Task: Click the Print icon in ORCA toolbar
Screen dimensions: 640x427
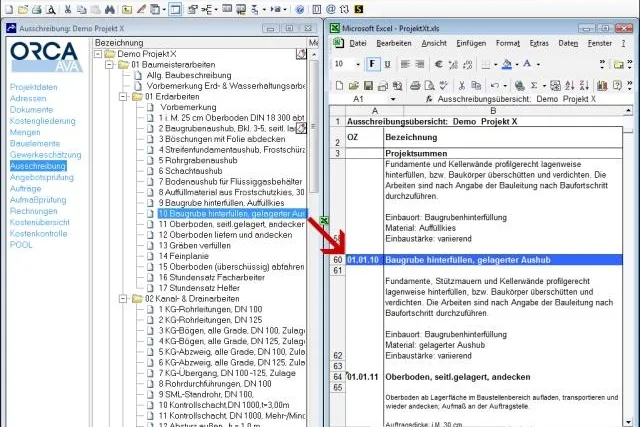Action: pyautogui.click(x=37, y=9)
